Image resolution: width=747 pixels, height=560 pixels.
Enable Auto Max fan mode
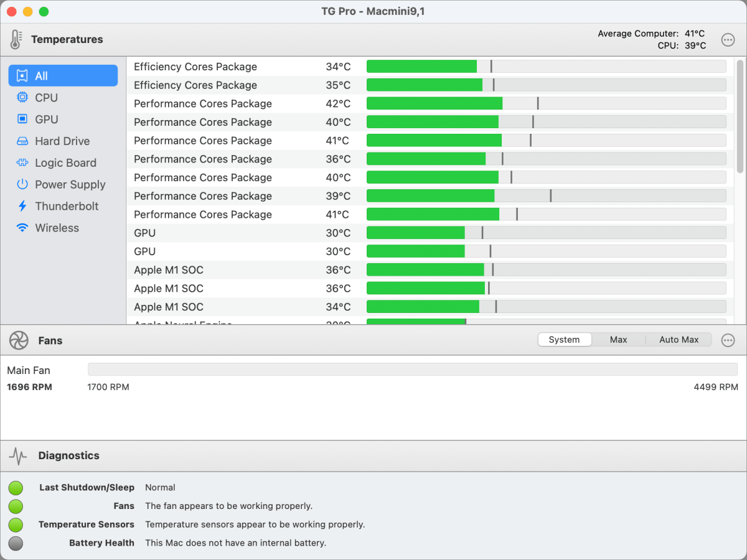click(678, 339)
